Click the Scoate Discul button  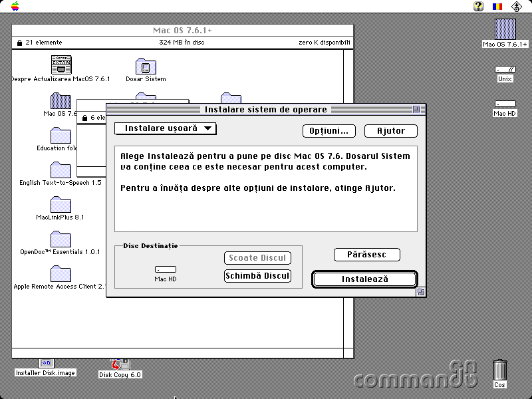[257, 258]
